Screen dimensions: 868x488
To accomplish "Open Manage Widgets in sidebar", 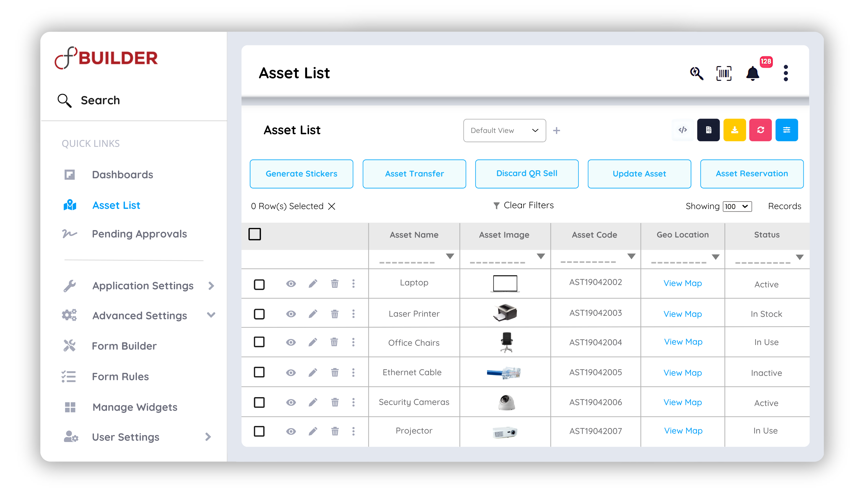I will point(135,407).
